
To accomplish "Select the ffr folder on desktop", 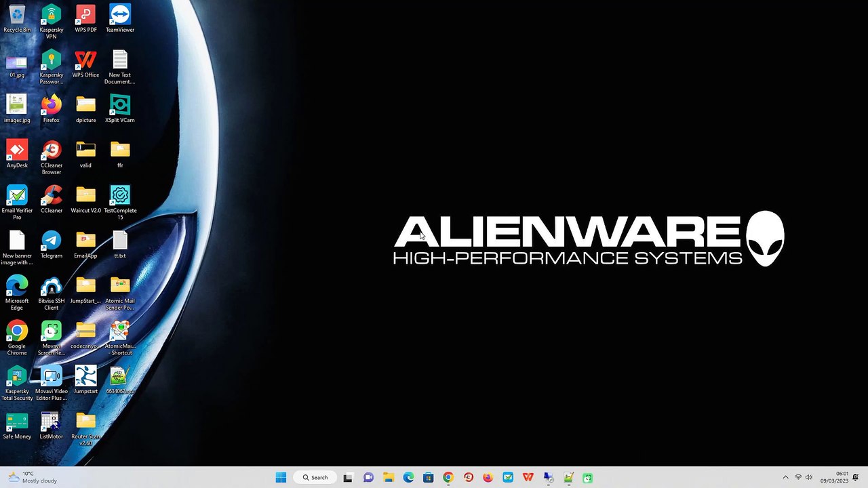I will click(120, 154).
